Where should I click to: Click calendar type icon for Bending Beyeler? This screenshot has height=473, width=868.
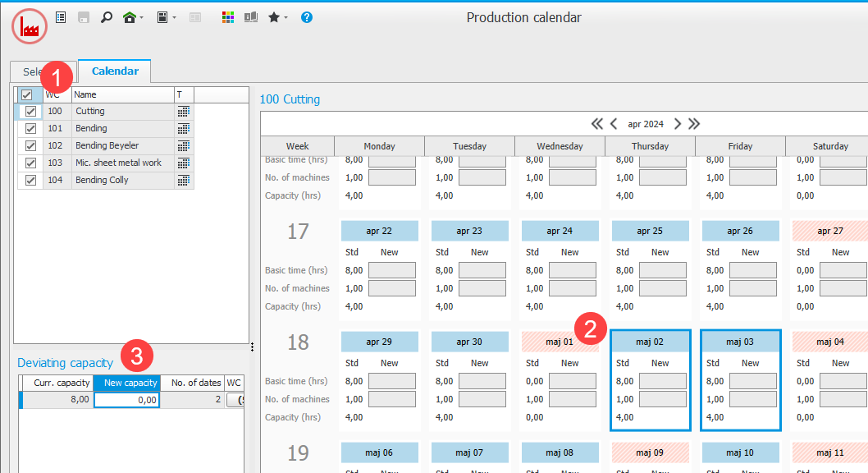[184, 146]
